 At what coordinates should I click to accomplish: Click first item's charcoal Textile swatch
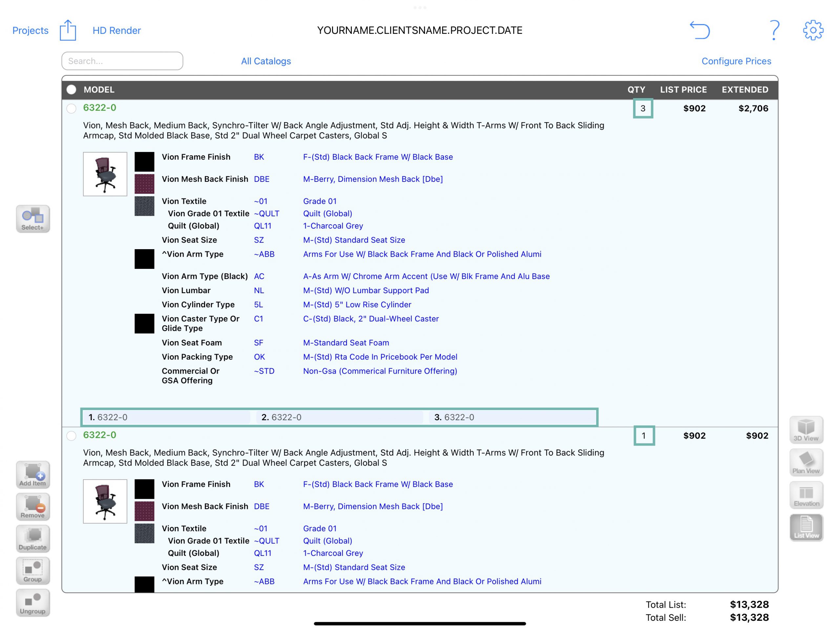(144, 206)
